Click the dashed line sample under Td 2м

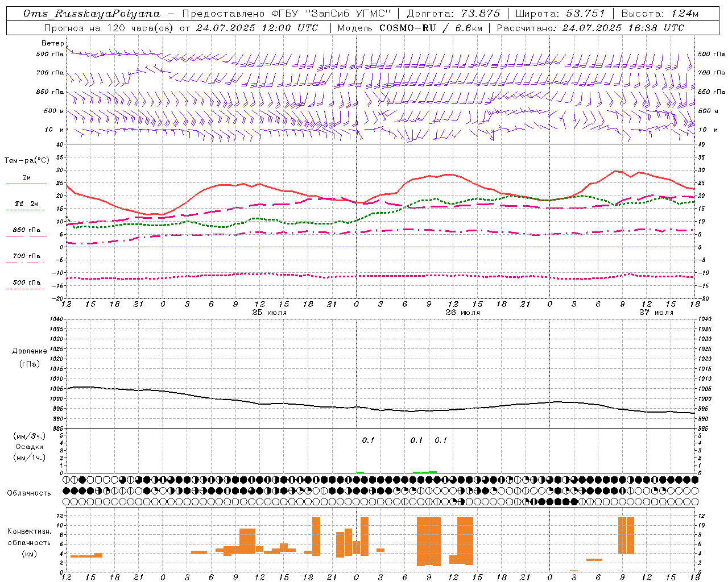(26, 210)
